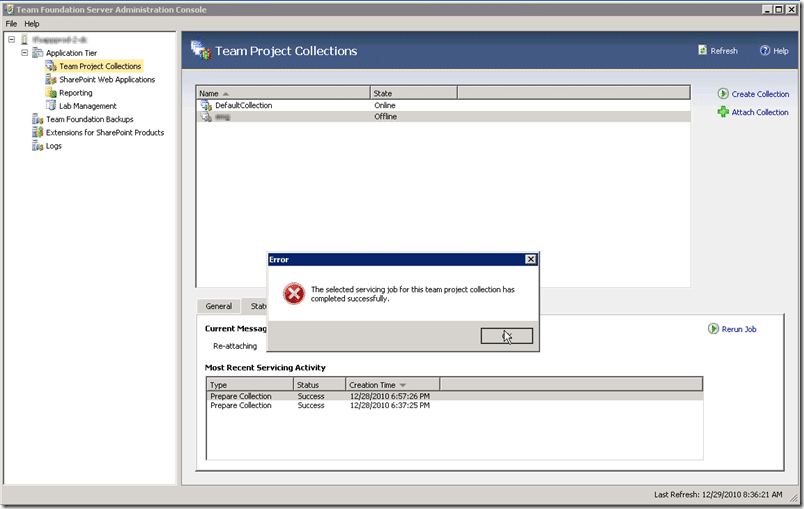
Task: Click the Application Tier icon
Action: point(37,53)
